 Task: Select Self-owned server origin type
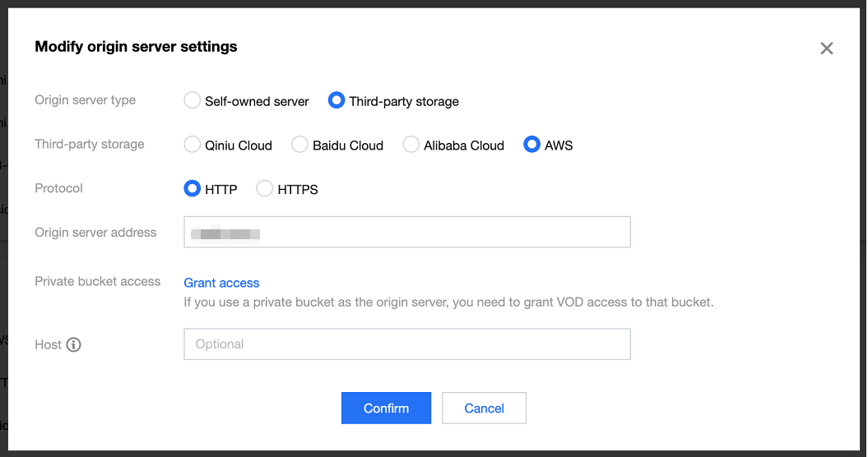point(192,101)
